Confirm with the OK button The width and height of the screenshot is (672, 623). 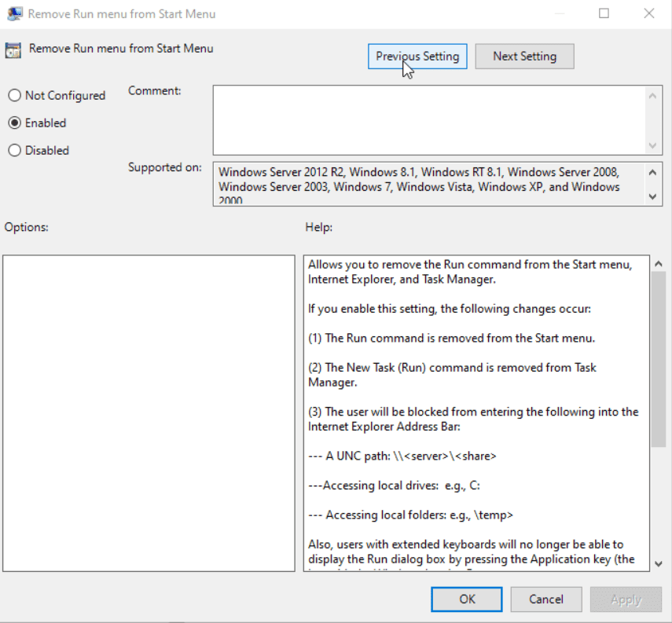click(467, 599)
